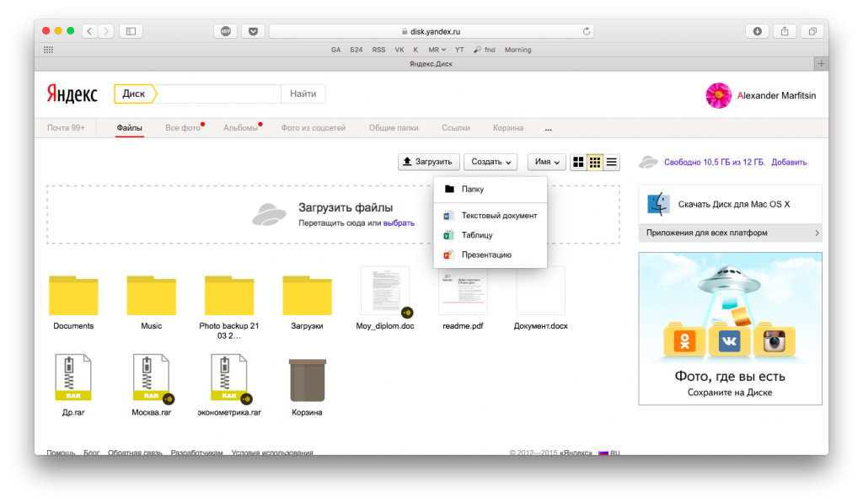Image resolution: width=863 pixels, height=504 pixels.
Task: Switch to list view
Action: (x=612, y=162)
